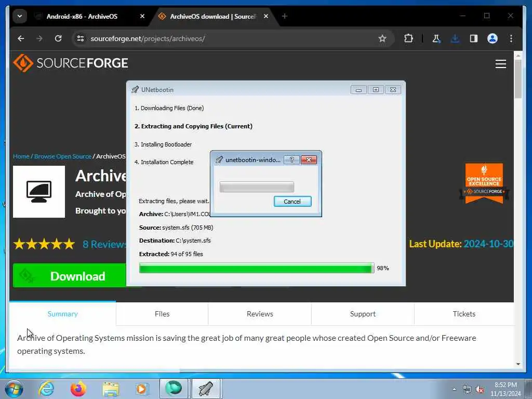Click the SourceForge logo
This screenshot has height=399, width=532.
coord(71,63)
